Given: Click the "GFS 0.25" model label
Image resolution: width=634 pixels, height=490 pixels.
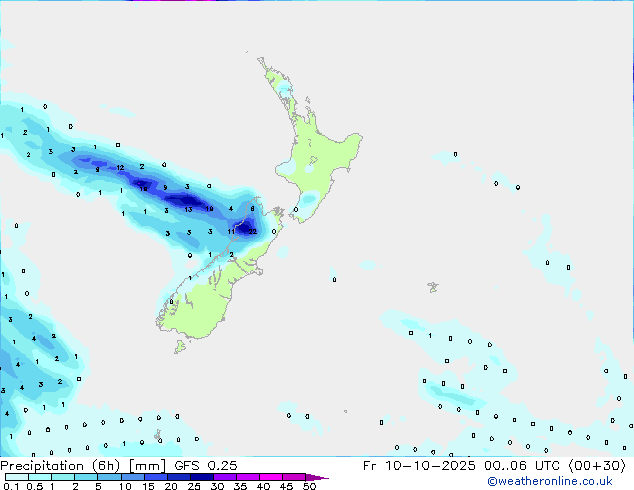Looking at the screenshot, I should [206, 466].
